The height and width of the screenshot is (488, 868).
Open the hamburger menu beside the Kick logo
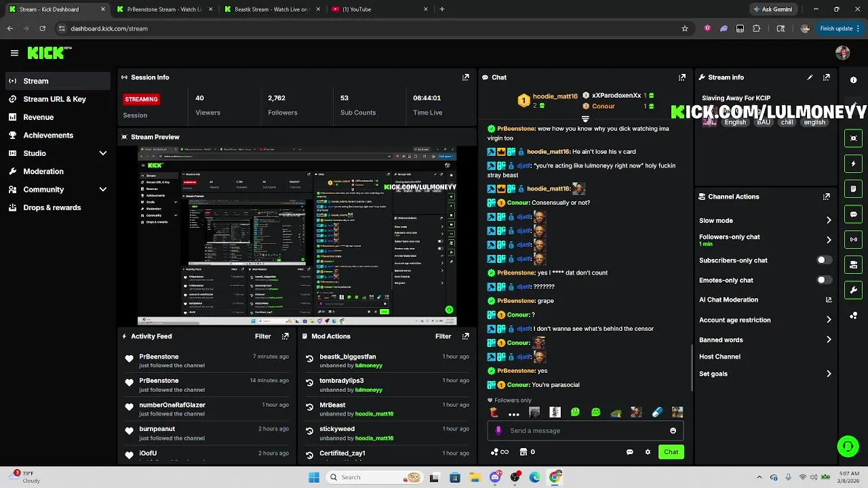point(14,53)
